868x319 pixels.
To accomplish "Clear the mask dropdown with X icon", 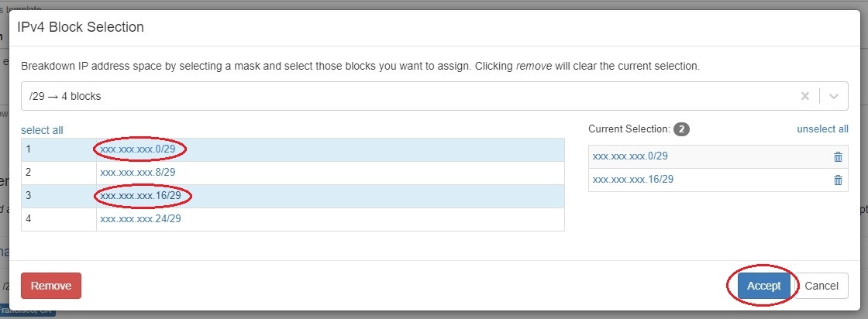I will pos(805,97).
